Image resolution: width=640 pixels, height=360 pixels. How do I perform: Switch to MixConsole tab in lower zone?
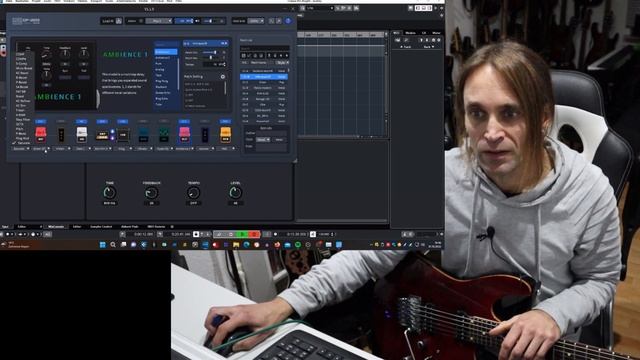click(x=56, y=227)
